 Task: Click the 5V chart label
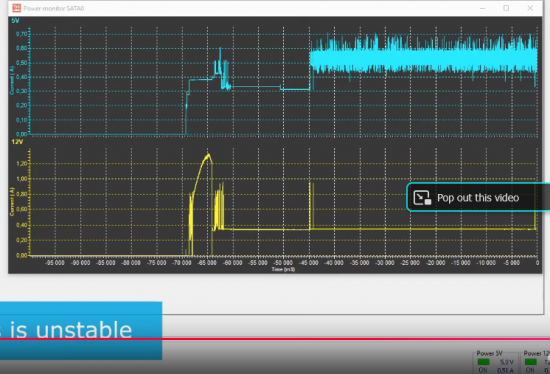(x=15, y=21)
